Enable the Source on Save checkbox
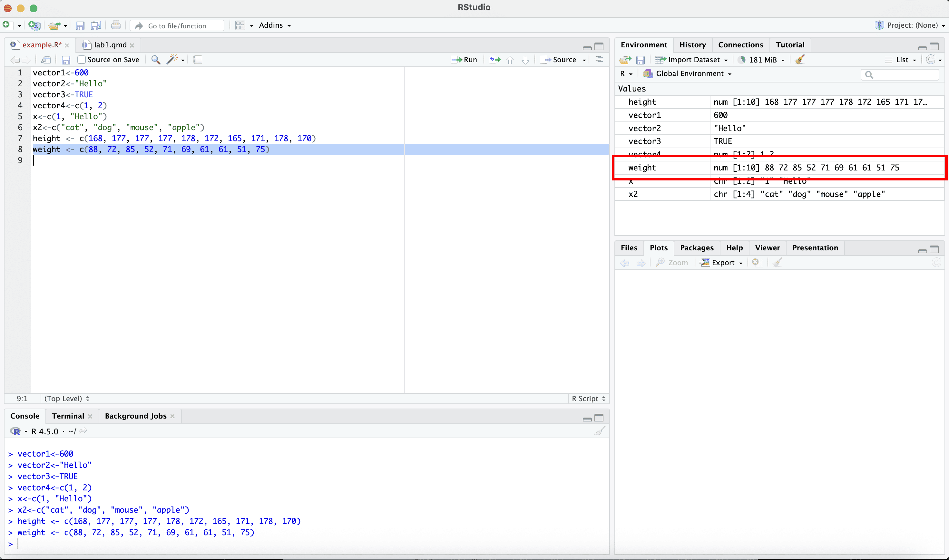The height and width of the screenshot is (560, 949). tap(82, 60)
